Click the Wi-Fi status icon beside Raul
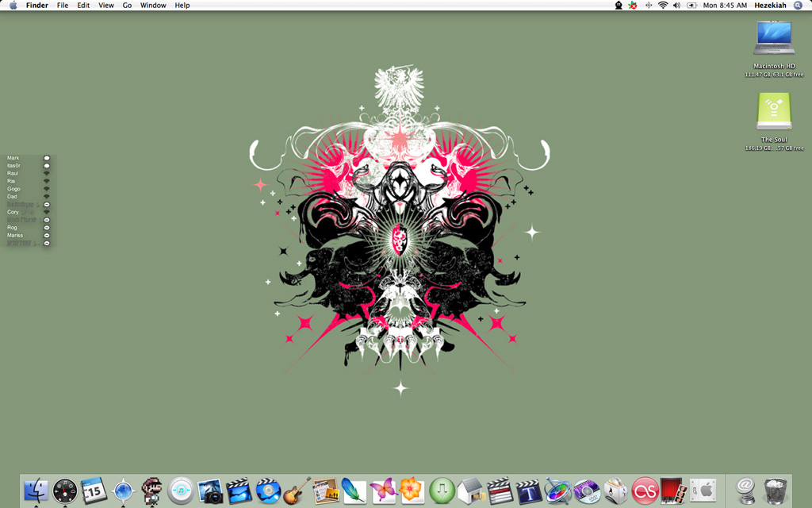Image resolution: width=812 pixels, height=508 pixels. click(47, 174)
